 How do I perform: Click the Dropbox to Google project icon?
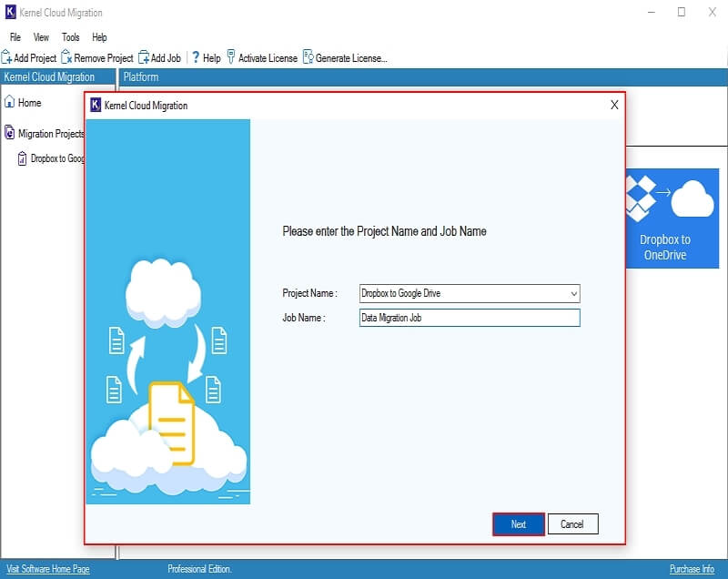coord(22,158)
